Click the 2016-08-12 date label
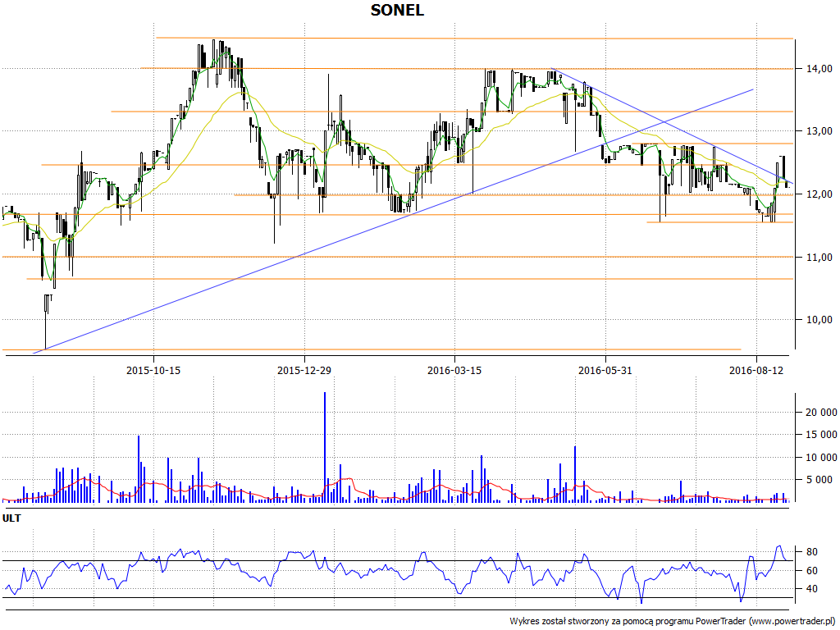840x630 pixels. [756, 370]
